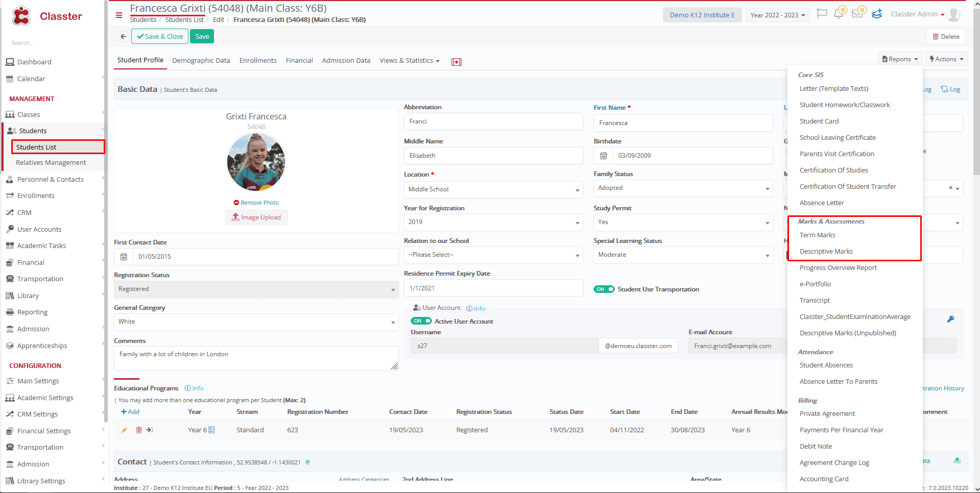Switch to Admission Data tab
The width and height of the screenshot is (980, 493).
[346, 60]
